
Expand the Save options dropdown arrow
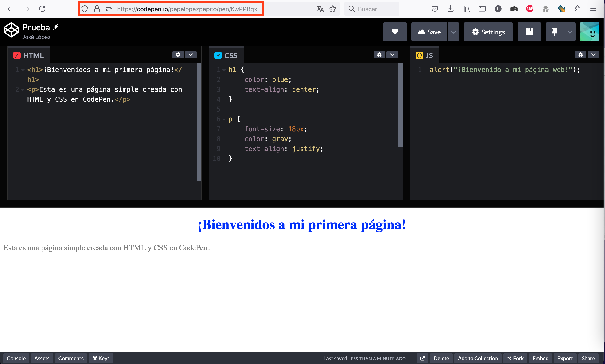(x=453, y=32)
